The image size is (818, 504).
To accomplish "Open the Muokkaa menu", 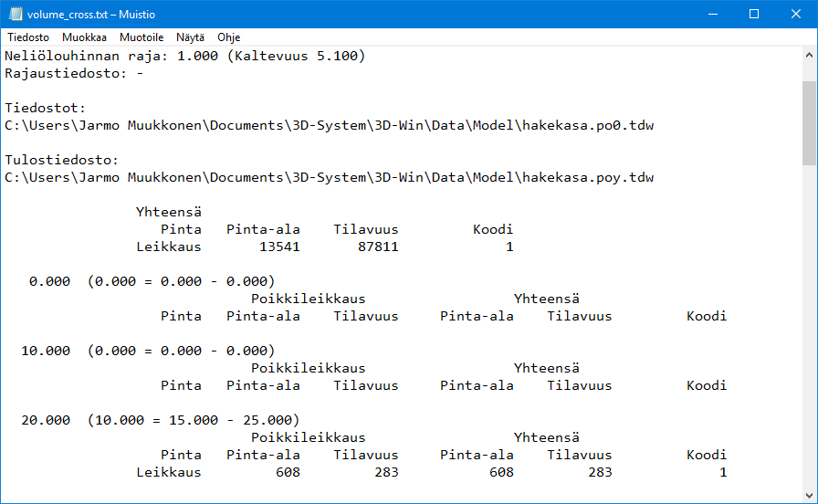I will (x=84, y=37).
